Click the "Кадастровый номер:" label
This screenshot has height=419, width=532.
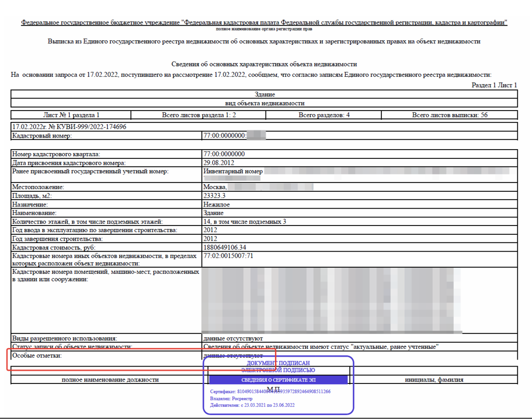coord(42,135)
